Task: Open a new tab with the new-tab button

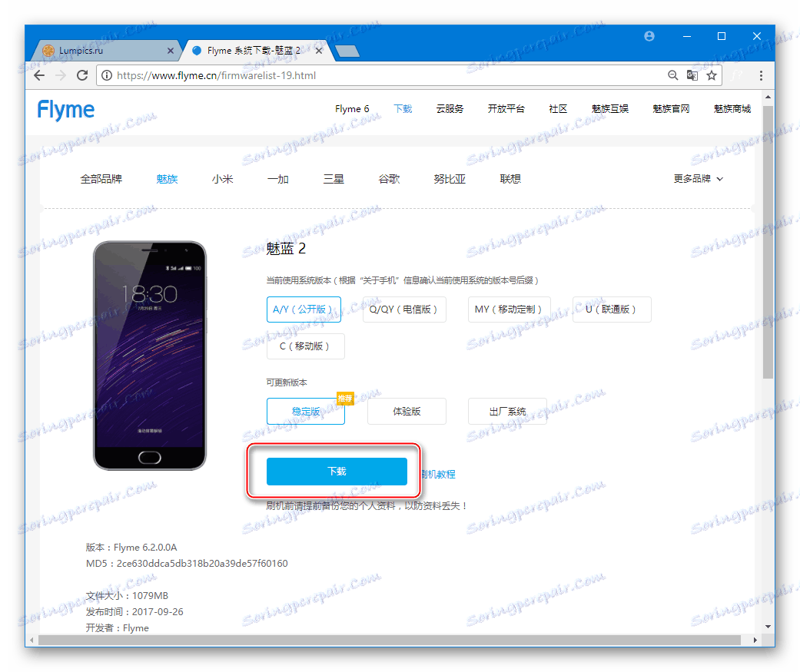Action: click(x=347, y=51)
